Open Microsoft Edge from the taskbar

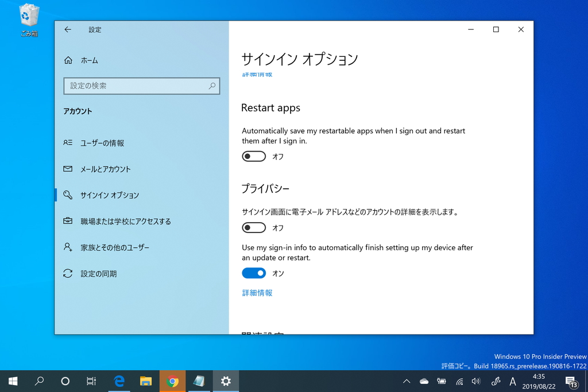point(119,381)
